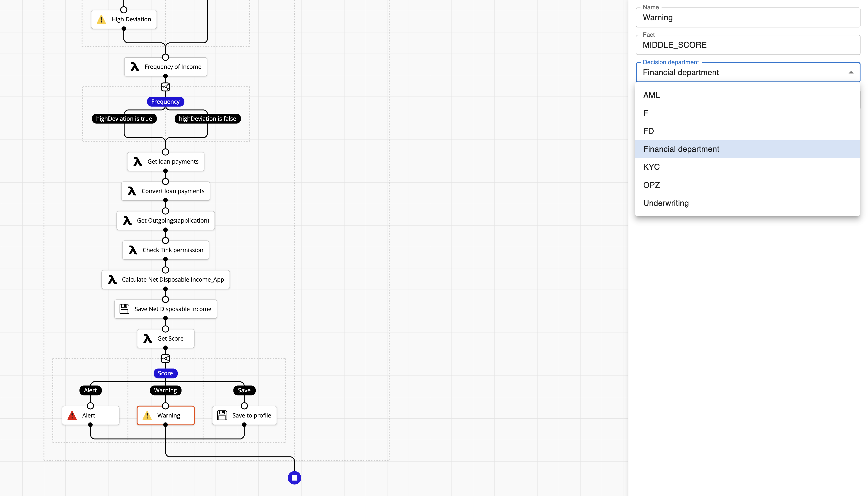Click the highDeviation is true branch label
Screen dimensions: 868x496
click(x=124, y=118)
